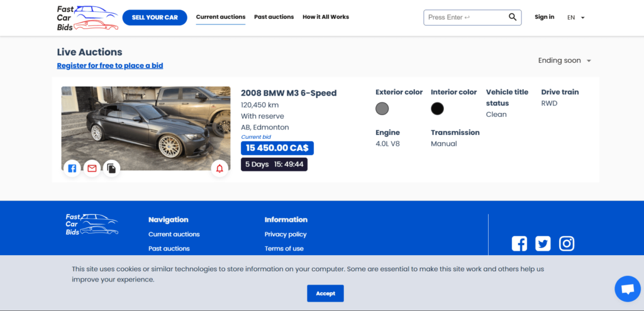
Task: Open the footer Facebook page icon
Action: pos(519,244)
